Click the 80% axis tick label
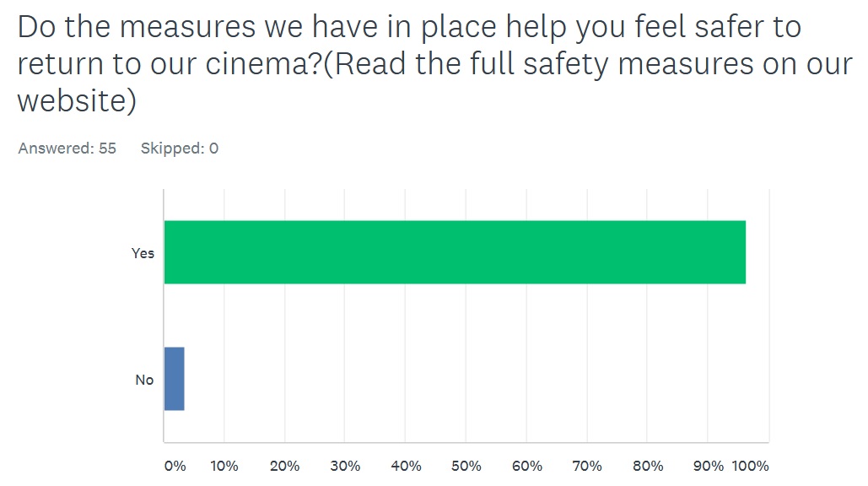 [x=648, y=466]
